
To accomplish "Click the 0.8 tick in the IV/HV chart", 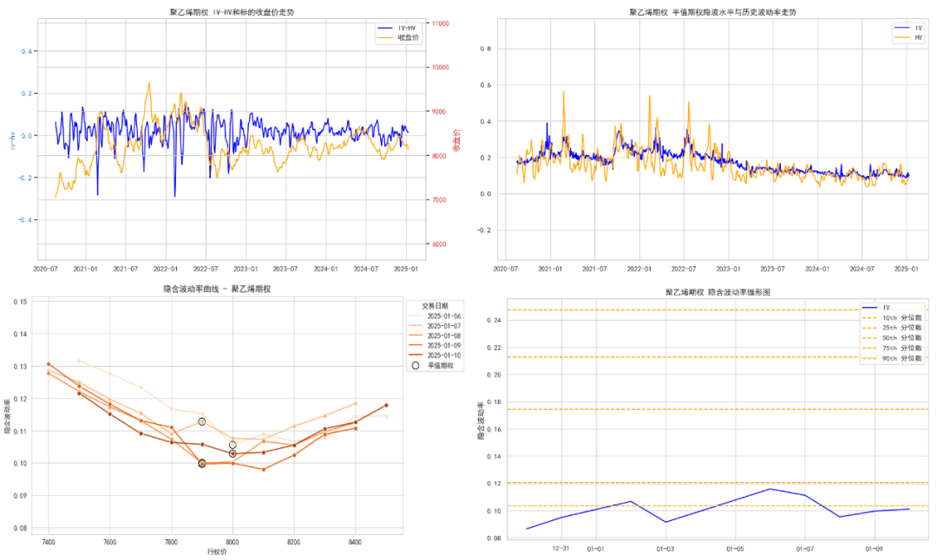I will coord(486,49).
